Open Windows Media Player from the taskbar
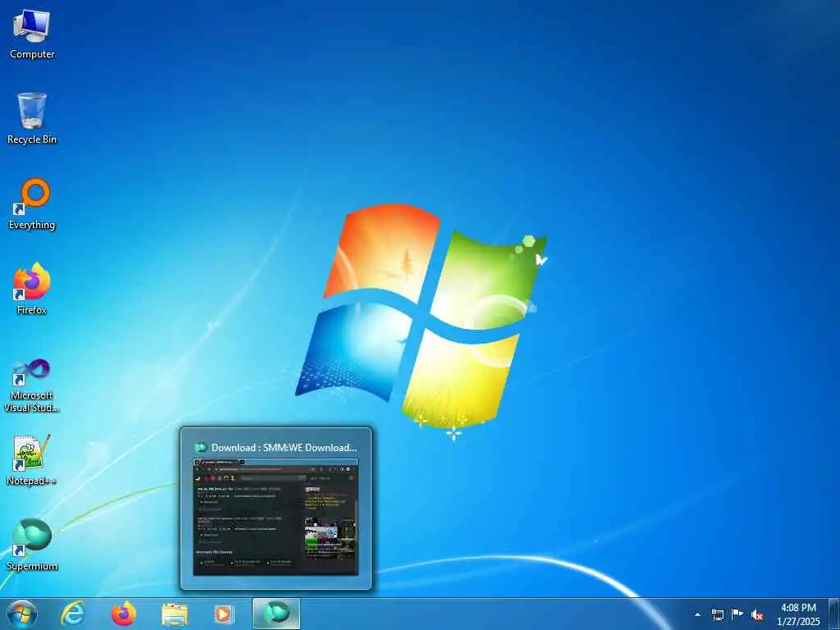The width and height of the screenshot is (840, 630). [223, 614]
